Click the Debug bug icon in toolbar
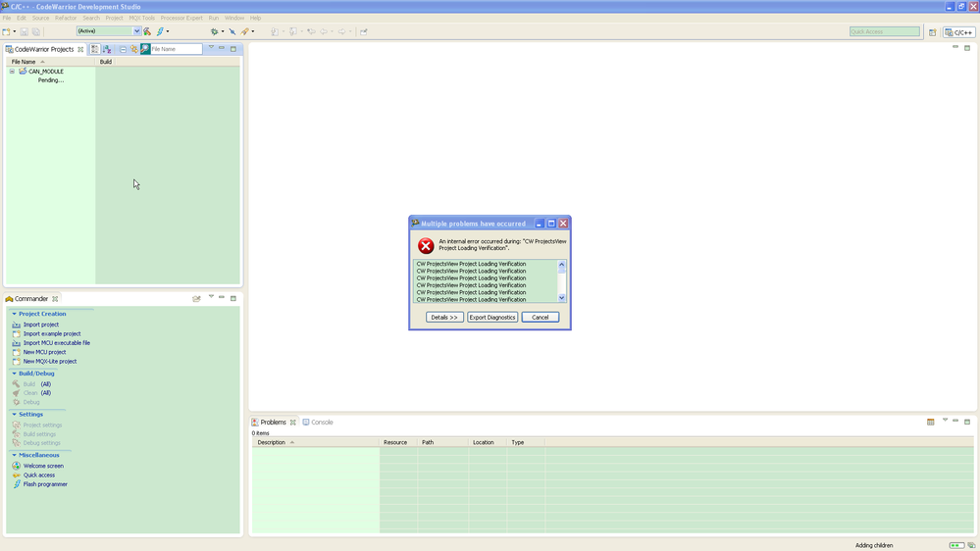 (x=215, y=31)
